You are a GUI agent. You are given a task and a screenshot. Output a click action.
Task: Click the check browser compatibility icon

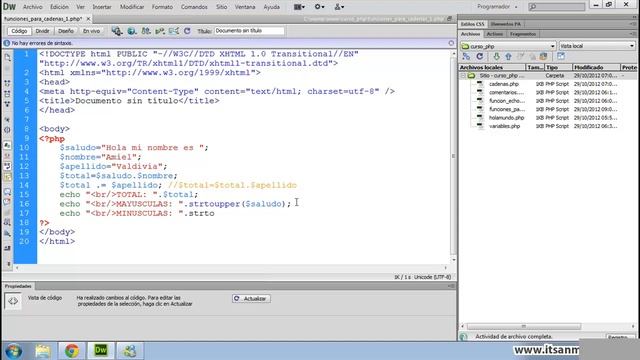click(x=173, y=31)
